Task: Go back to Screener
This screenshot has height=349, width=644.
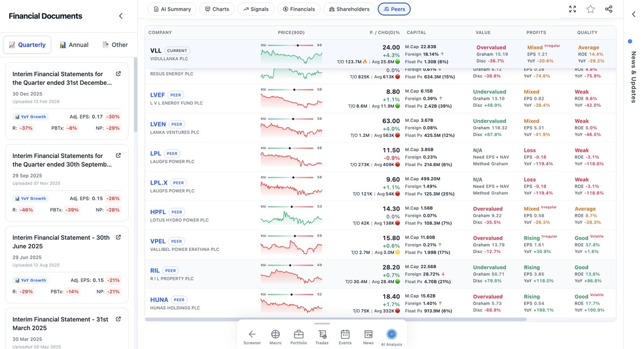Action: pos(252,337)
